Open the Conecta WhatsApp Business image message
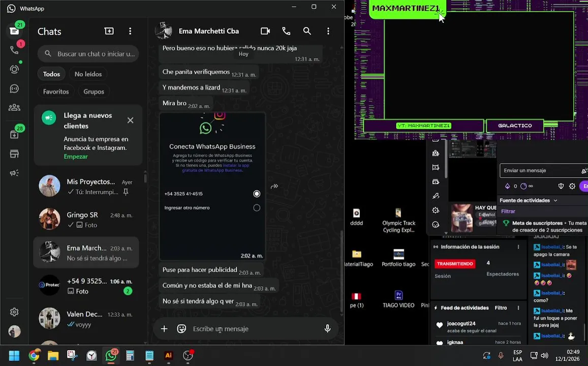The image size is (588, 366). [212, 186]
